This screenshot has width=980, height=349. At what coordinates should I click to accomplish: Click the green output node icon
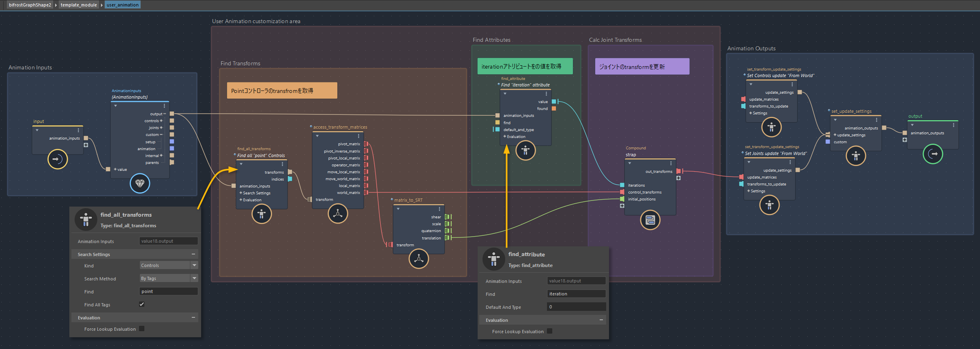click(x=933, y=154)
